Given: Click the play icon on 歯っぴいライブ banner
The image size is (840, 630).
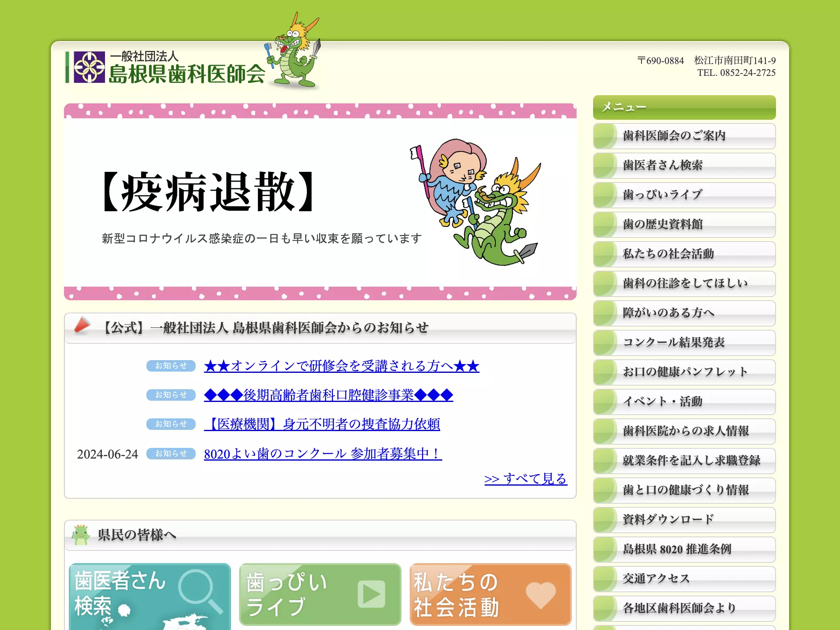Looking at the screenshot, I should coord(371,594).
